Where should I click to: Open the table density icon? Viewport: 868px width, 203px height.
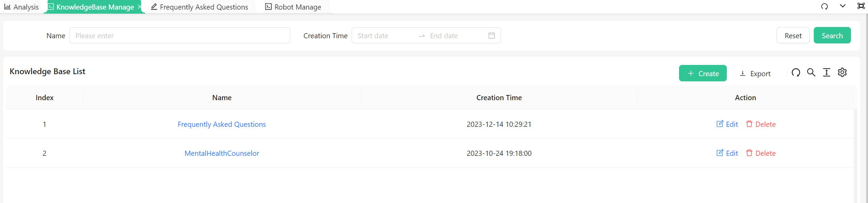(826, 72)
